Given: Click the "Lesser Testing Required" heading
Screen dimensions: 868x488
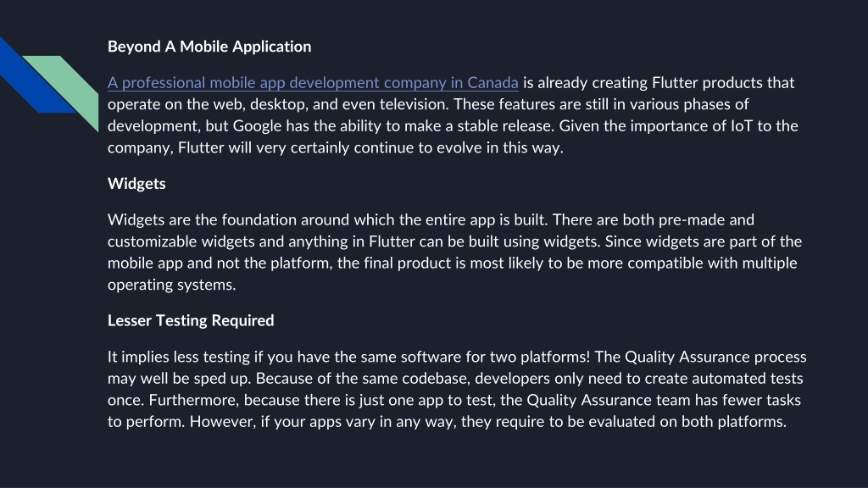Looking at the screenshot, I should click(x=191, y=320).
